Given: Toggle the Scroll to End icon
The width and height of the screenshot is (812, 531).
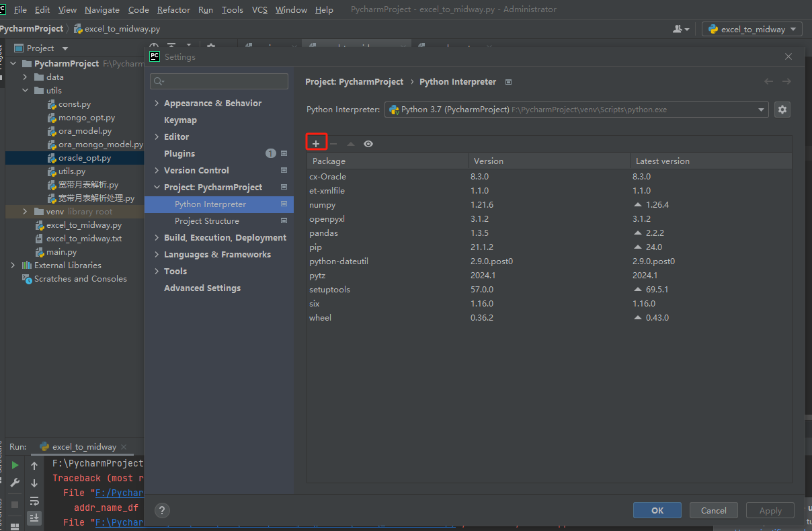Looking at the screenshot, I should [34, 518].
